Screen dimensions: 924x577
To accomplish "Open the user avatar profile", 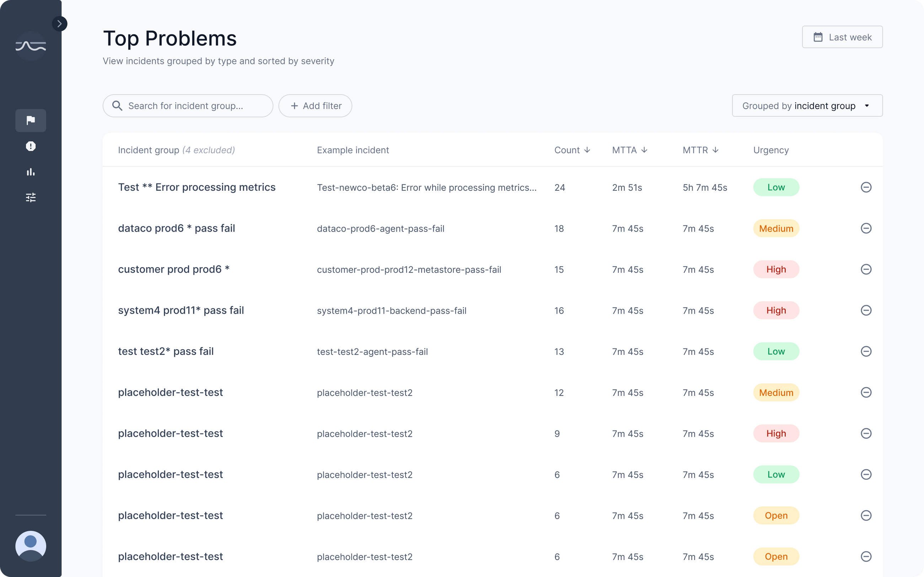I will click(31, 546).
